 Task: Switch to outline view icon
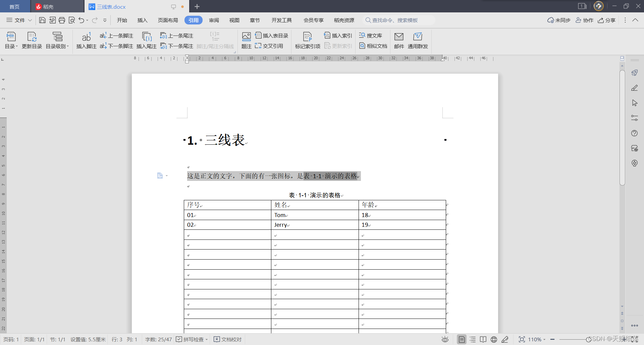(x=473, y=339)
